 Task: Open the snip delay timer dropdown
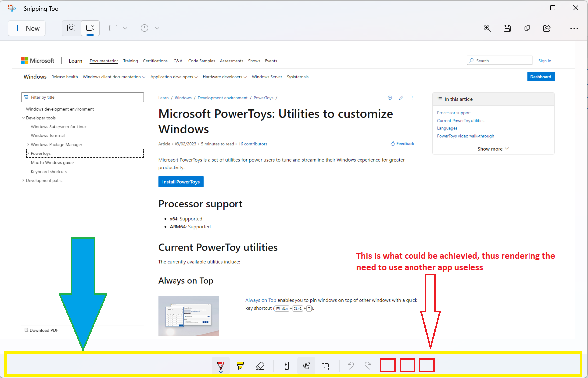[x=157, y=28]
